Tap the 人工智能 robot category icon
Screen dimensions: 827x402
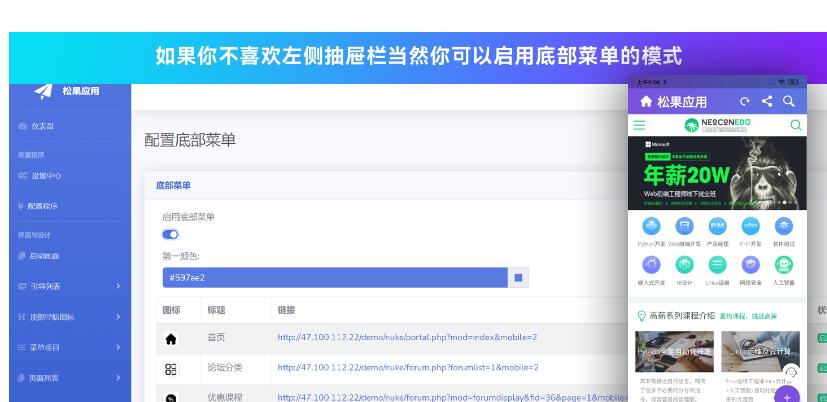tap(784, 265)
